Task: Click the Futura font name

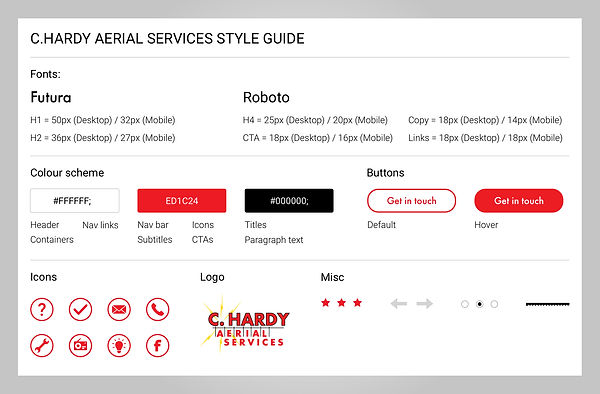Action: pos(51,97)
